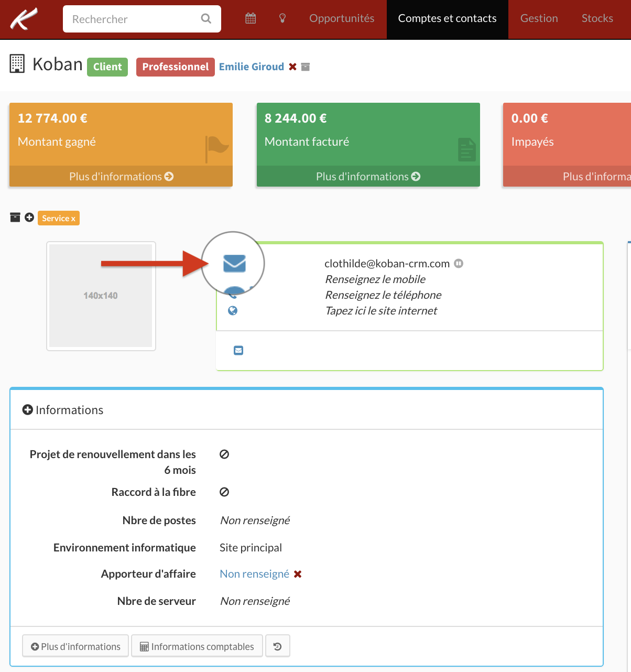Click Nbre de postes Non renseigné value
This screenshot has width=631, height=672.
[255, 521]
